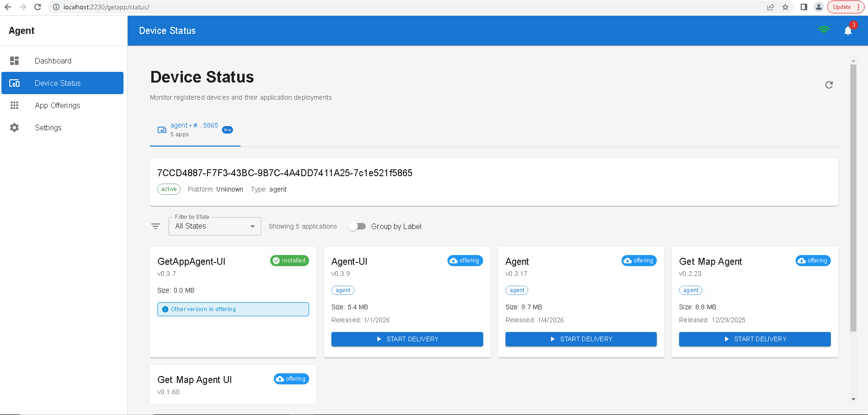Click agent label chip on Get Map Agent card
The image size is (868, 415).
tap(691, 290)
